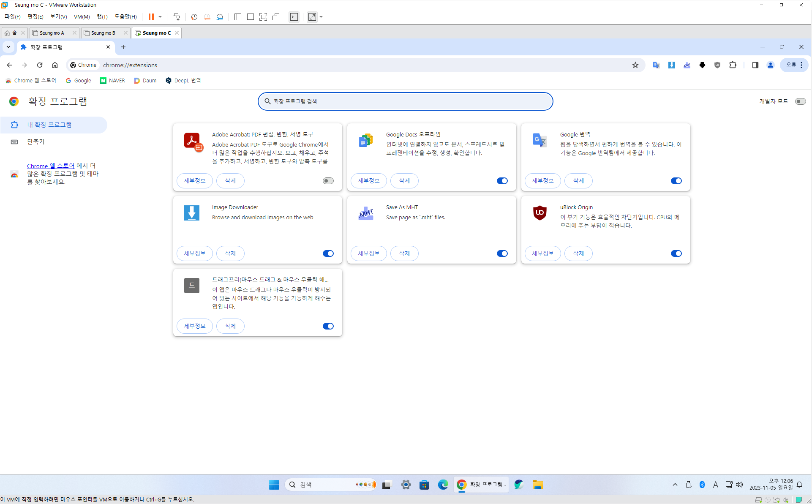
Task: Bookmark page with the star icon
Action: tap(635, 65)
